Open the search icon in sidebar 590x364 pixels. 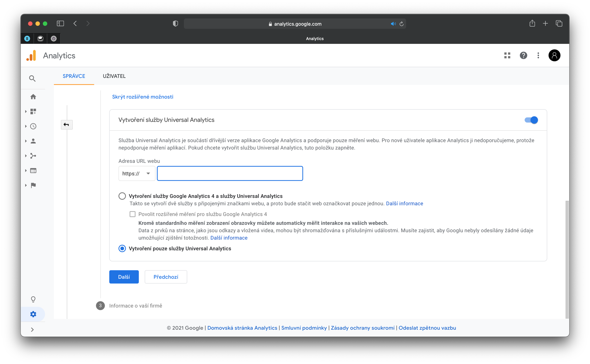(x=32, y=79)
